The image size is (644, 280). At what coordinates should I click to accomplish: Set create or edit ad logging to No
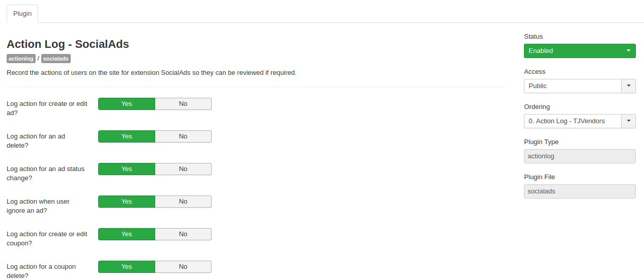click(183, 104)
